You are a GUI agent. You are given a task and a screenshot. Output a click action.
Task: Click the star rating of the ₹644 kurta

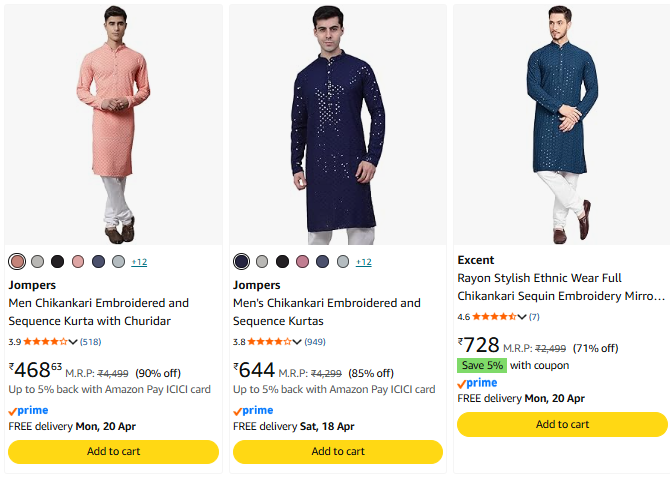270,342
